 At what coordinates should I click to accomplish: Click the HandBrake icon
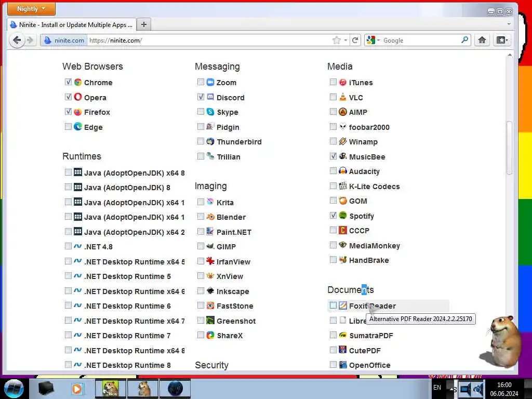tap(343, 260)
